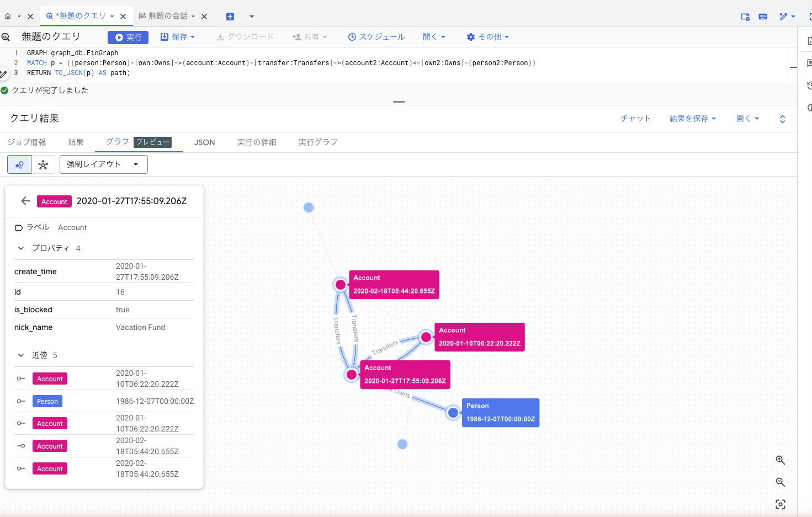Image resolution: width=812 pixels, height=517 pixels.
Task: Click the チャット link
Action: click(x=636, y=119)
